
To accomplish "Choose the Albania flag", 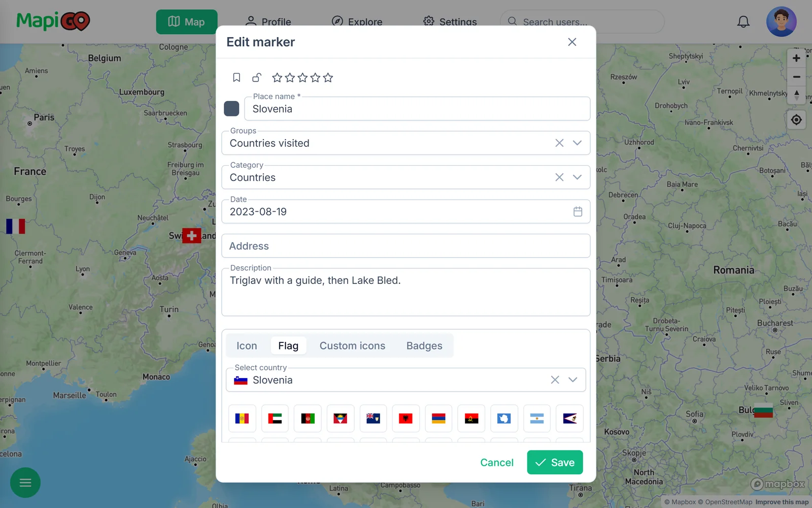I will coord(405,419).
